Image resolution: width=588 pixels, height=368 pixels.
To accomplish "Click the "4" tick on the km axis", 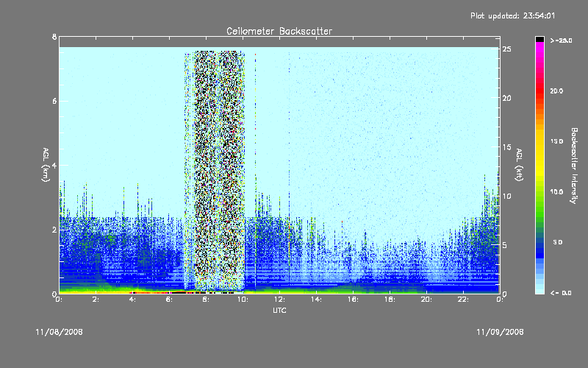I will click(x=54, y=165).
